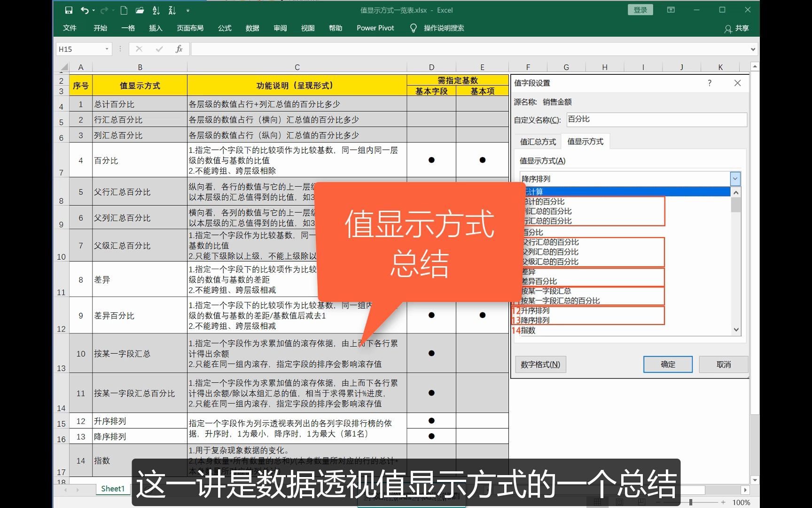Switch to the 值汇总方式 tab
The width and height of the screenshot is (812, 508).
[x=537, y=141]
